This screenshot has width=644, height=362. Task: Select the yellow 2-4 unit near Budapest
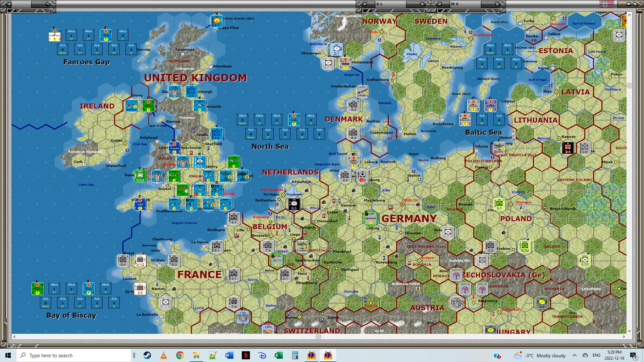542,303
